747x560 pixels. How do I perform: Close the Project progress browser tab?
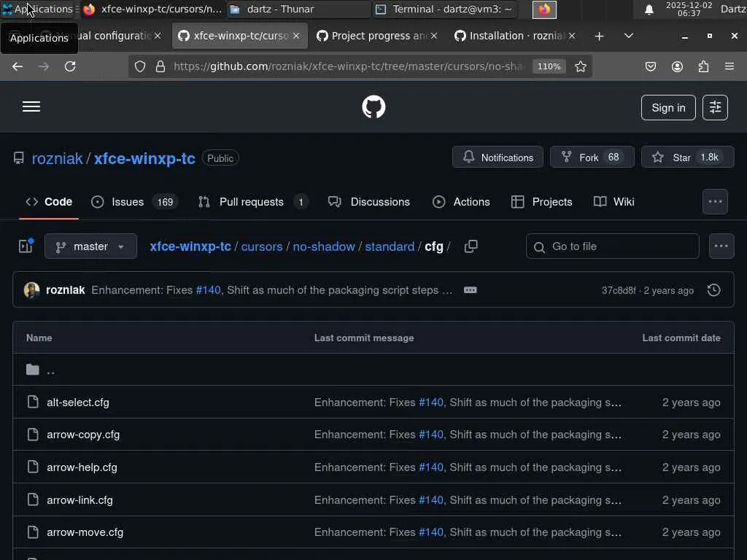coord(434,36)
